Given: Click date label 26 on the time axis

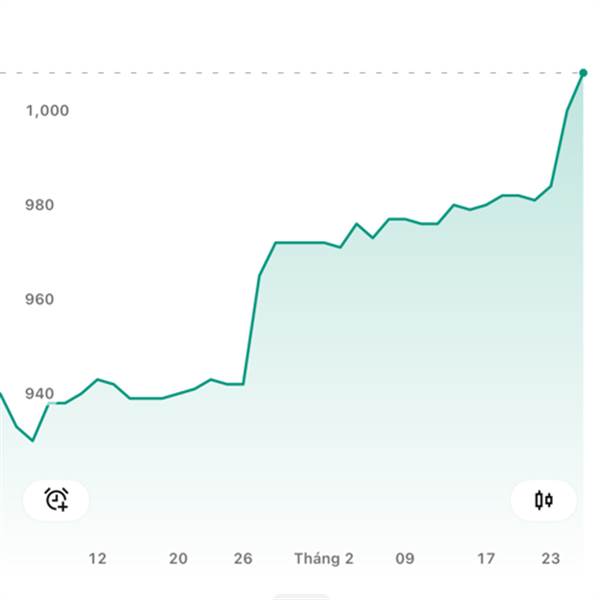Looking at the screenshot, I should [x=244, y=559].
